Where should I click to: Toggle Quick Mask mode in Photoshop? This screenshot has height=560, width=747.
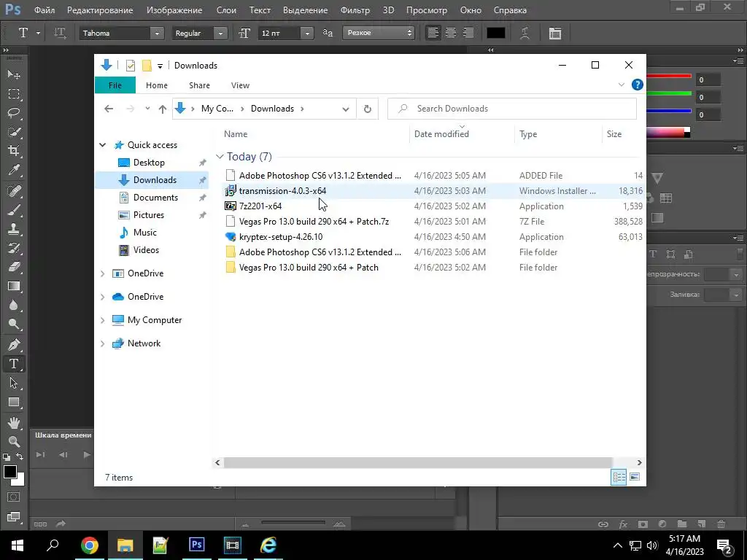click(x=14, y=497)
